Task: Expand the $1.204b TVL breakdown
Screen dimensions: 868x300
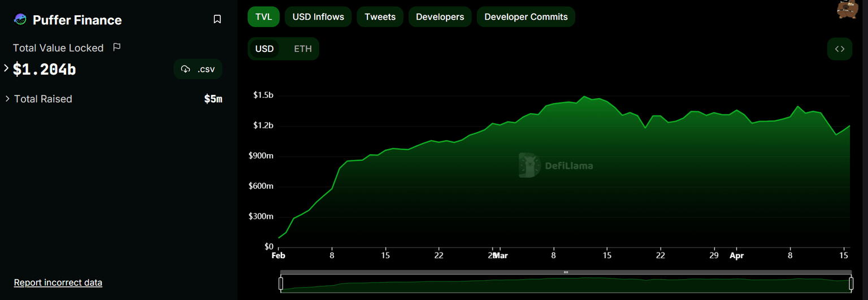Action: (6, 68)
